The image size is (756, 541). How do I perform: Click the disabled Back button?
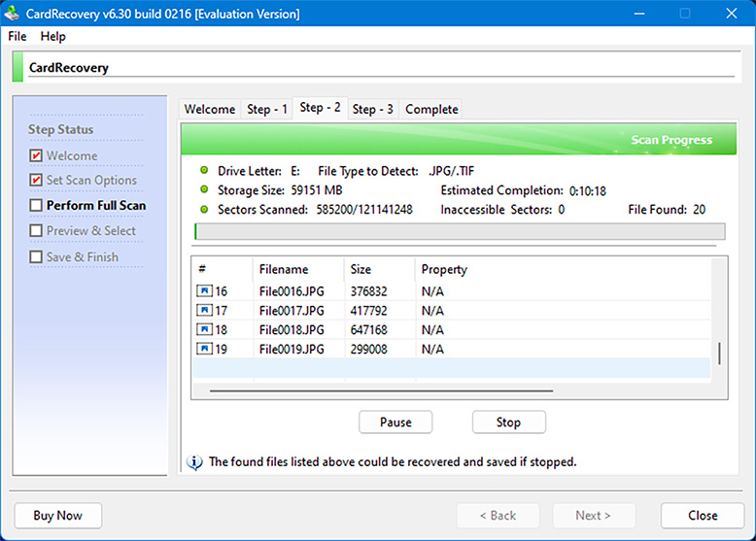pyautogui.click(x=498, y=516)
